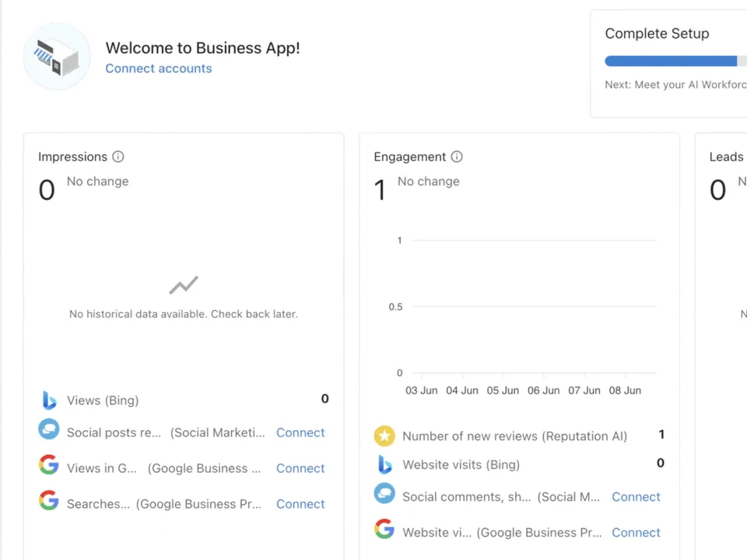Image resolution: width=747 pixels, height=560 pixels.
Task: Click 'No change' text in Impressions card
Action: coord(98,181)
